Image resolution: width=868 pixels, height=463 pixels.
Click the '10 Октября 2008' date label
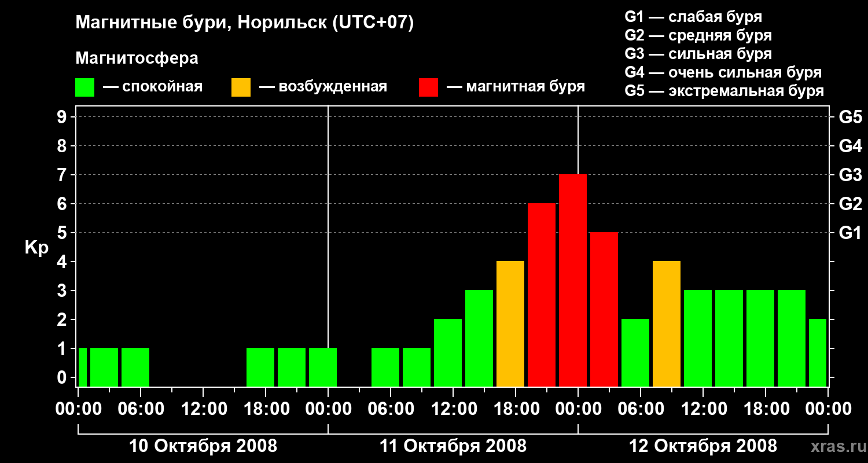pyautogui.click(x=203, y=446)
